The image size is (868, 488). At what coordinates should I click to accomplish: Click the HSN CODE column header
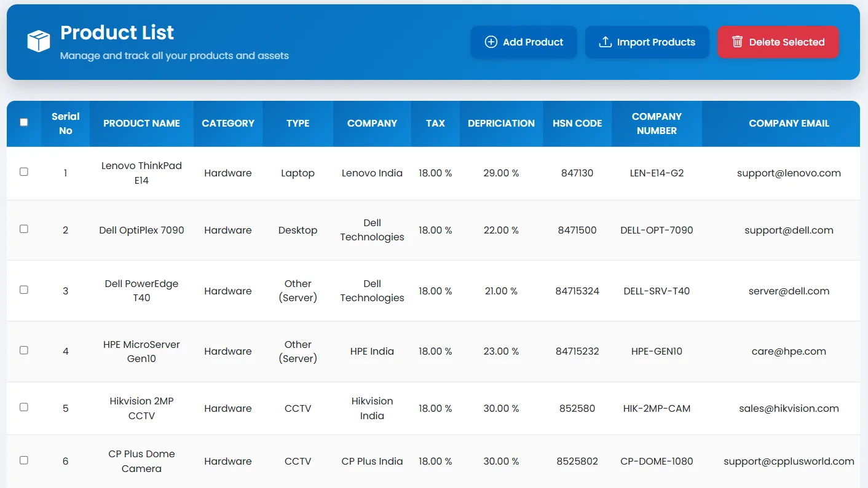(x=577, y=124)
